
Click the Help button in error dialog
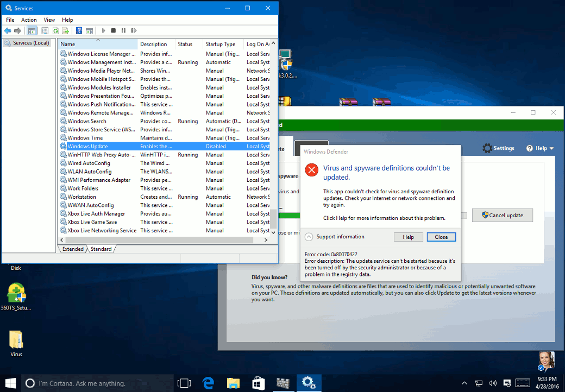coord(408,237)
